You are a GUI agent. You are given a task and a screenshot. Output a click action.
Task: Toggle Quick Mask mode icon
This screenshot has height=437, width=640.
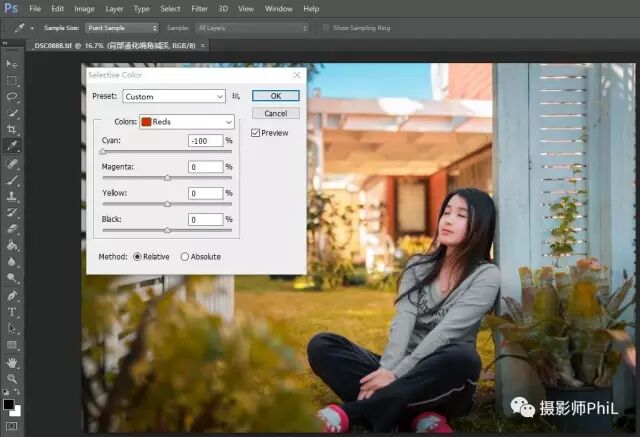11,426
